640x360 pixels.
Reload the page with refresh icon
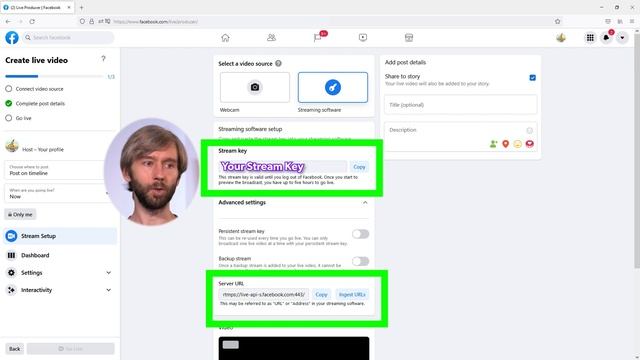(32, 21)
